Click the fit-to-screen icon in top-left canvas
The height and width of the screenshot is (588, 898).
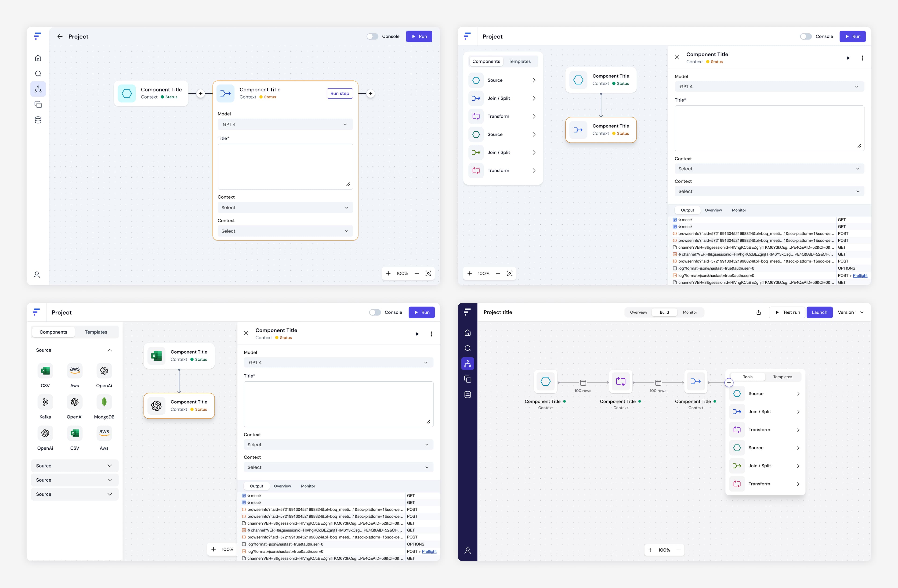coord(428,273)
